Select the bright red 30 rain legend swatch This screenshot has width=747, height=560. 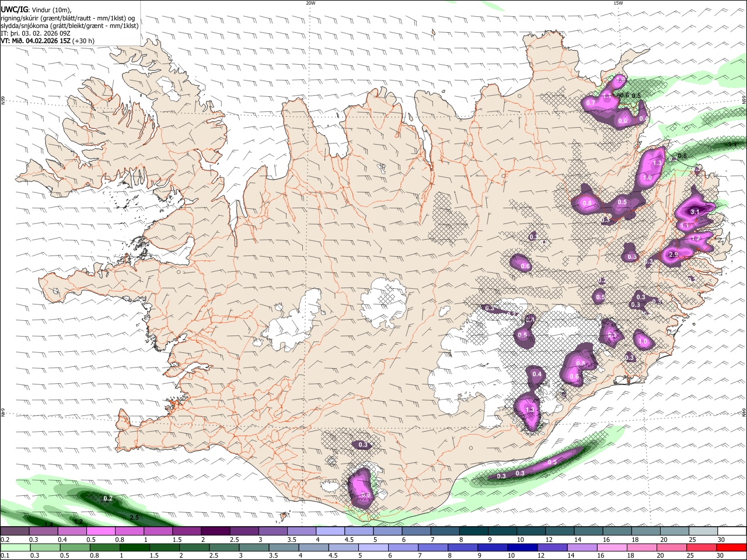tap(731, 548)
